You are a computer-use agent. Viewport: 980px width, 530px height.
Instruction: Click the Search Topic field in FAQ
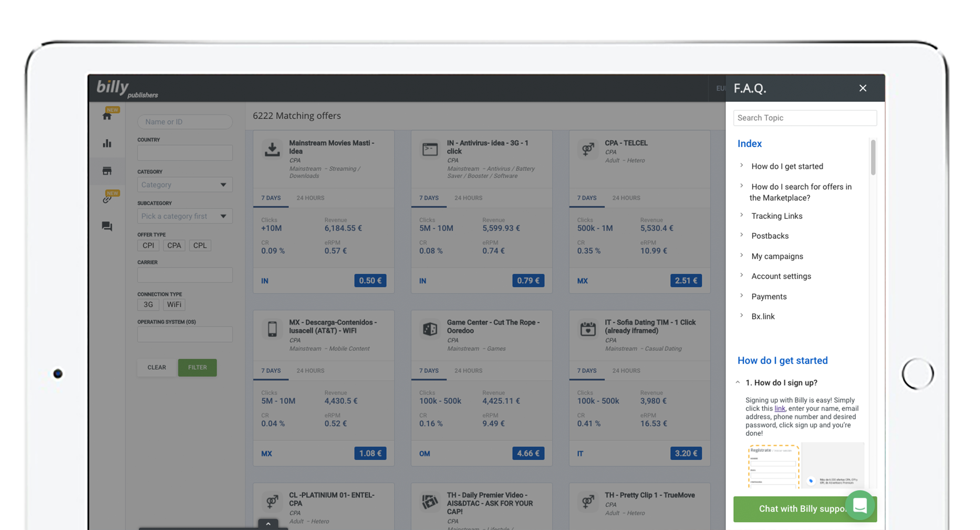click(x=805, y=118)
